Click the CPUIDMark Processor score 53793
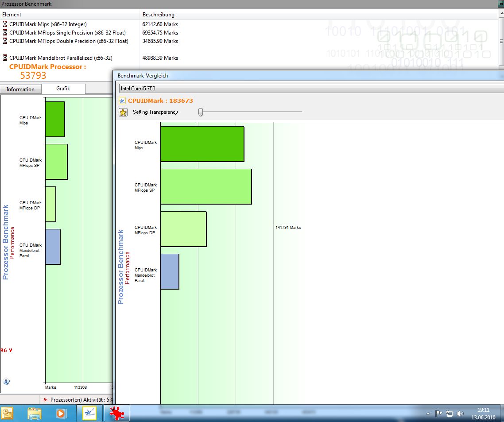 [33, 75]
